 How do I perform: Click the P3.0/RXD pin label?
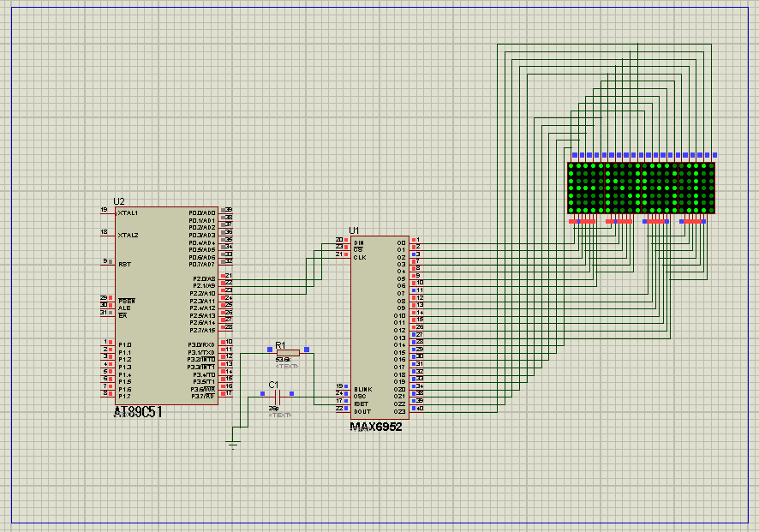202,344
